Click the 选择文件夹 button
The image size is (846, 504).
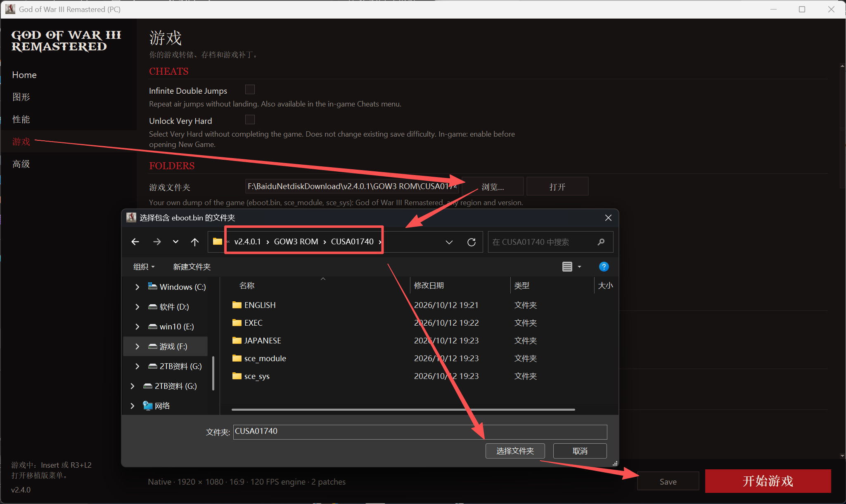click(x=515, y=451)
